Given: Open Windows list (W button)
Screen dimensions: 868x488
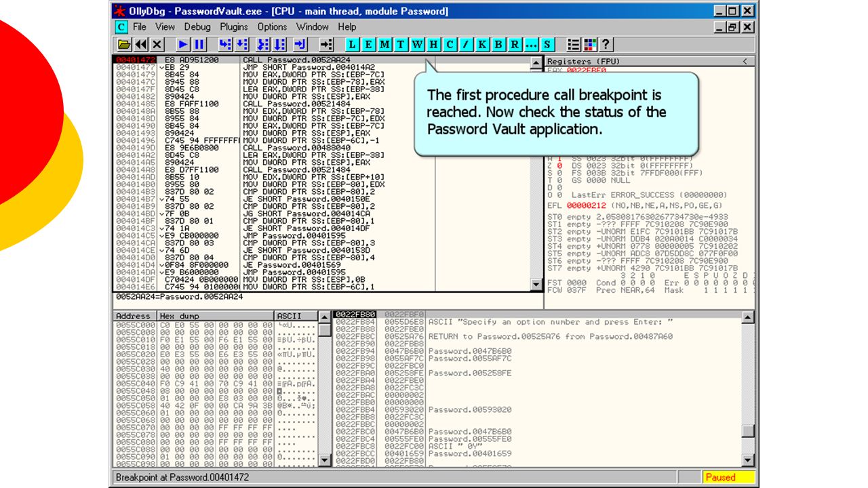Looking at the screenshot, I should coord(418,44).
